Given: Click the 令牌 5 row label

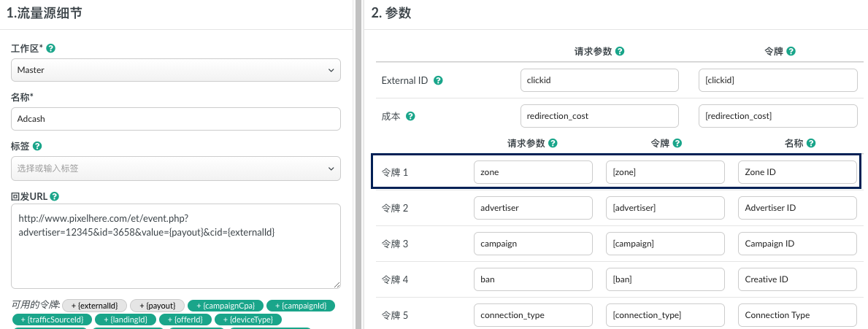Looking at the screenshot, I should [395, 315].
